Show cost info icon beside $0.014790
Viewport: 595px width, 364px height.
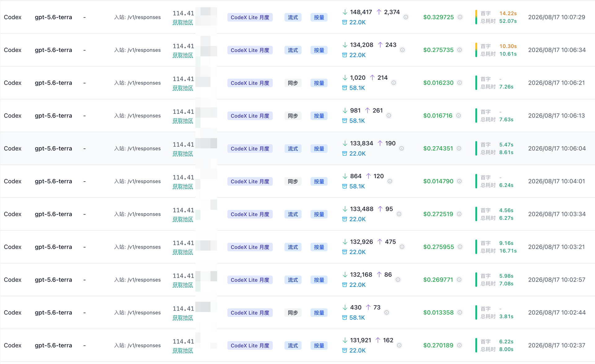(460, 181)
